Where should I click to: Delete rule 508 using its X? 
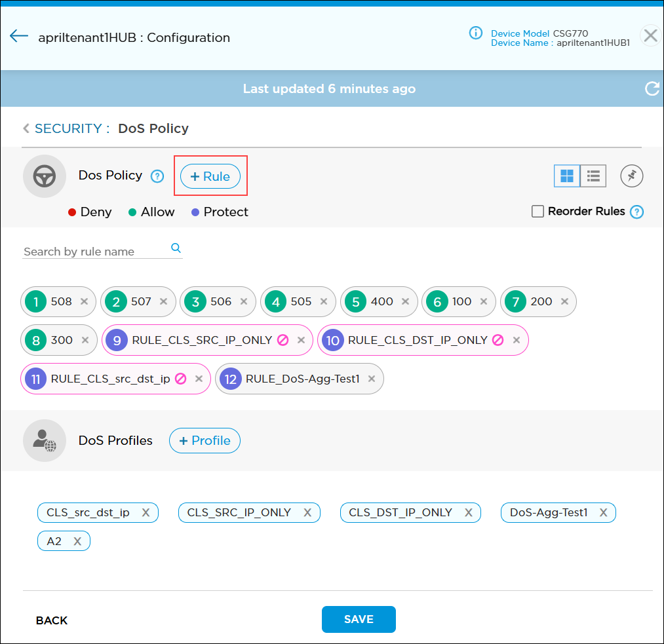84,301
